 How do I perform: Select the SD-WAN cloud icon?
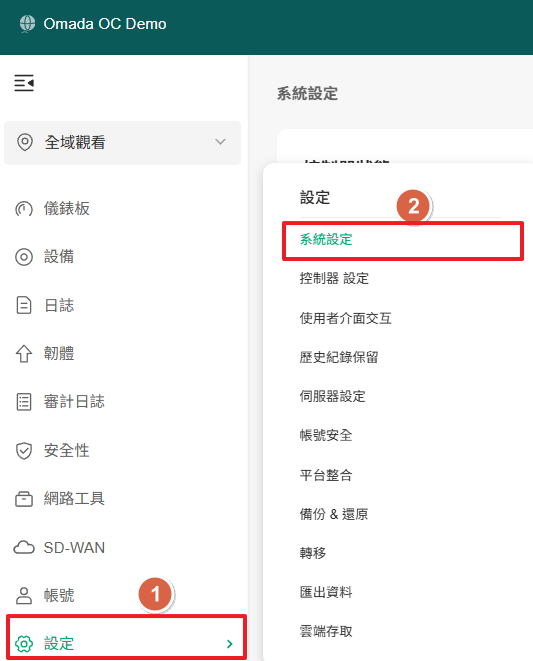(24, 547)
